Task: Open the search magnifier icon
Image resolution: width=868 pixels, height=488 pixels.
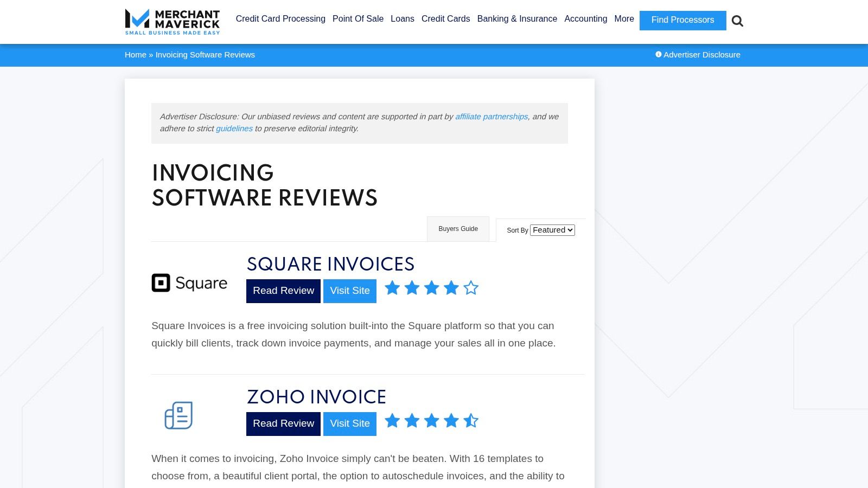Action: click(737, 21)
